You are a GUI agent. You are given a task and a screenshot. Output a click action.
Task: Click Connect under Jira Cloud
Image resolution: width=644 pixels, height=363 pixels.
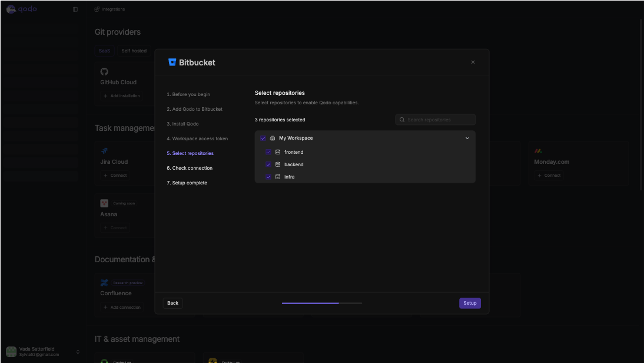click(x=115, y=175)
